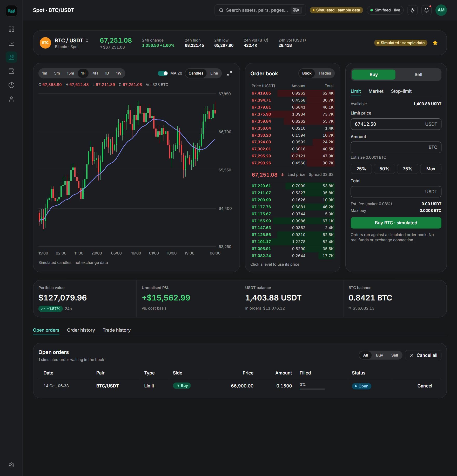This screenshot has width=457, height=476.
Task: Select the Sell side toggle
Action: [418, 75]
